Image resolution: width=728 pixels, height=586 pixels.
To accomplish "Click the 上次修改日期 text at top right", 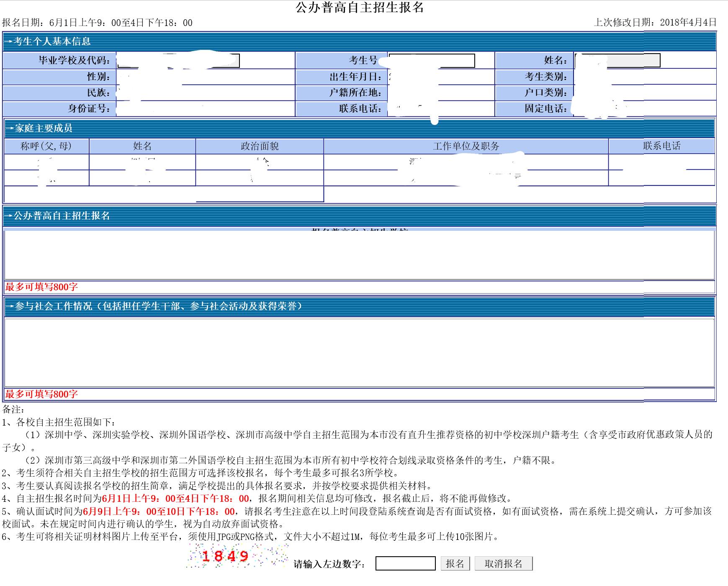I will (x=655, y=22).
